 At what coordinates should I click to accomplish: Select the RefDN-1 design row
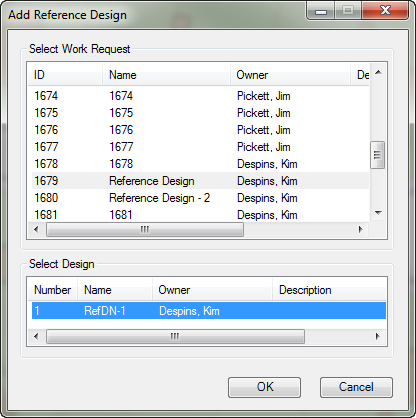(209, 311)
